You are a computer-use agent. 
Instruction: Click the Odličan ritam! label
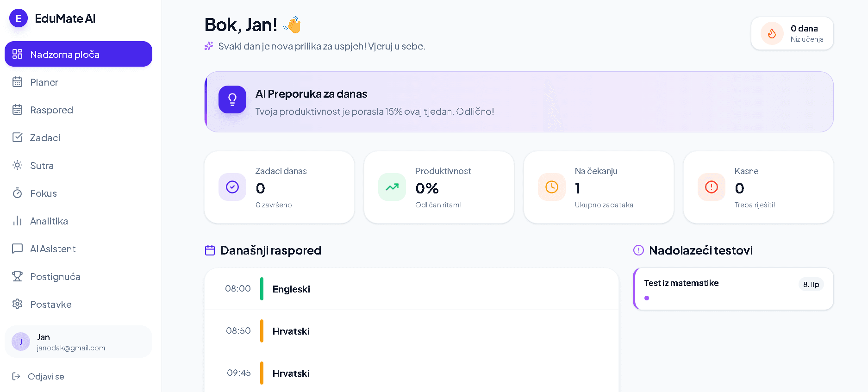click(438, 205)
